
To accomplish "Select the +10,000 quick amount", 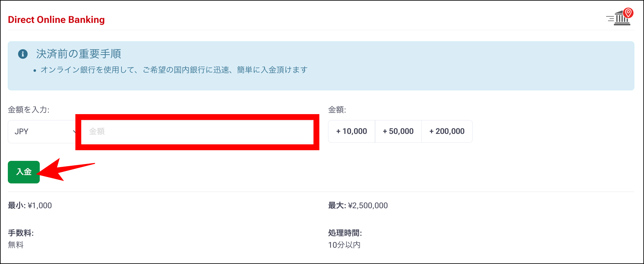I will tap(351, 131).
